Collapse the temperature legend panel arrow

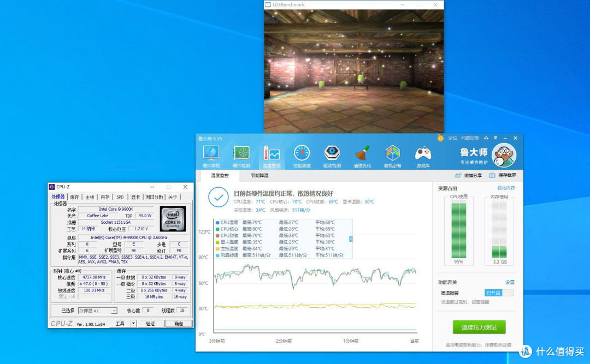[x=351, y=239]
